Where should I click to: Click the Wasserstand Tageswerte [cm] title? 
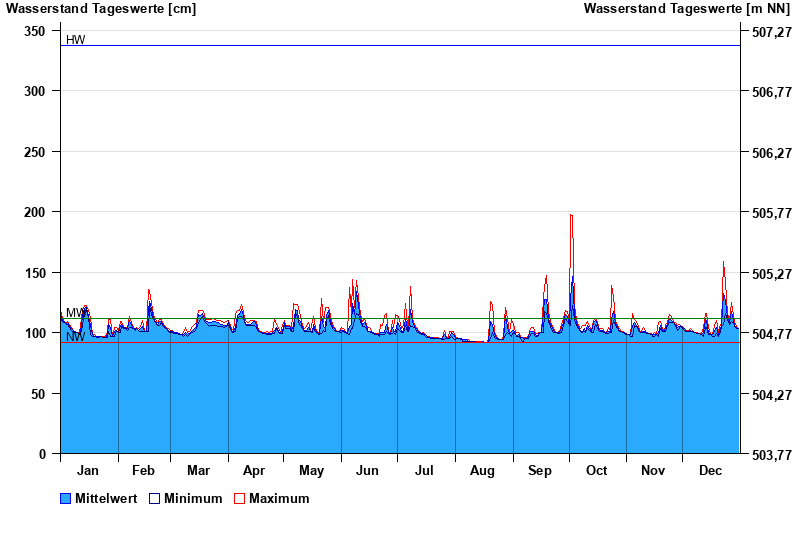tap(100, 9)
